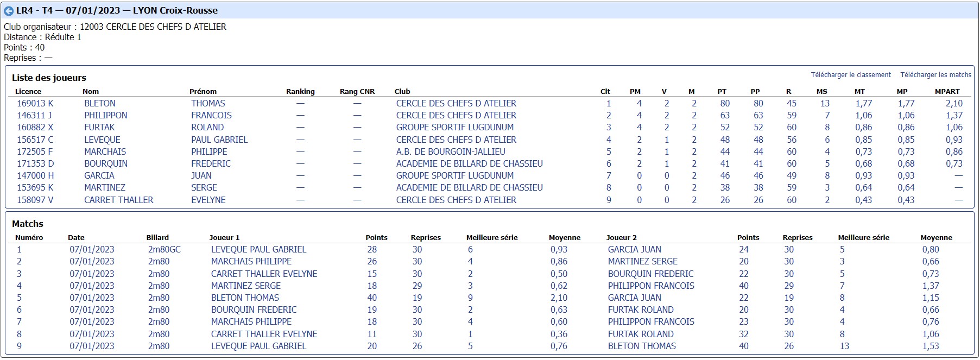Viewport: 980px width, 360px height.
Task: Click licence 153695 K
Action: (x=35, y=187)
